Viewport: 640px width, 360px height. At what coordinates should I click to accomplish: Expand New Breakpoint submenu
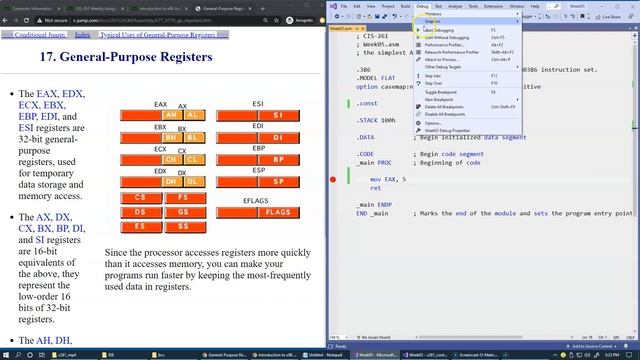click(x=467, y=100)
